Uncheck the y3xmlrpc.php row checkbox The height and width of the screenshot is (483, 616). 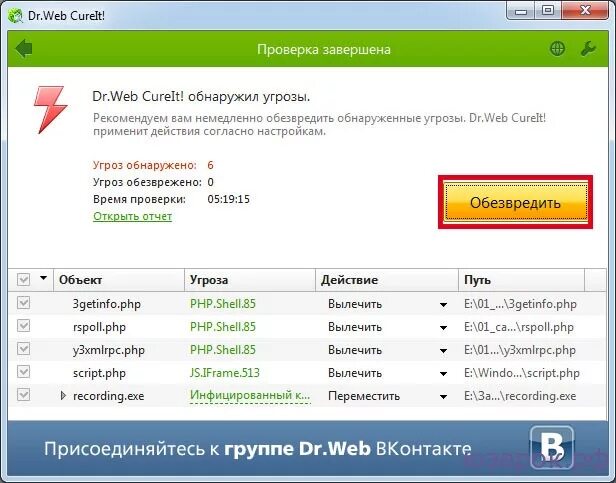[x=23, y=349]
